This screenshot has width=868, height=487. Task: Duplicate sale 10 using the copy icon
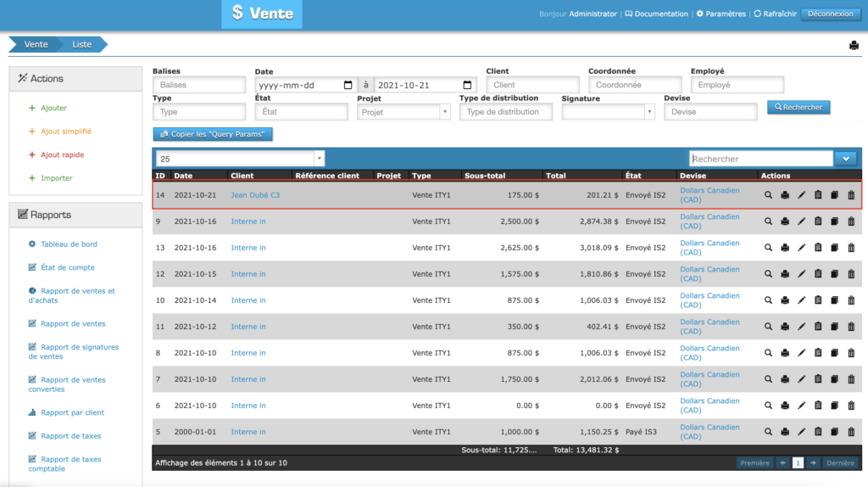pyautogui.click(x=835, y=300)
